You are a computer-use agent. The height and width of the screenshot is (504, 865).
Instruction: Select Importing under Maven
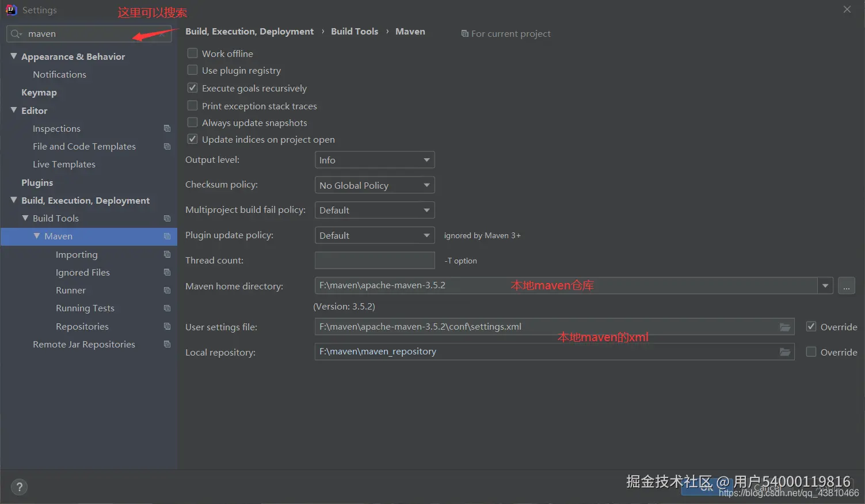tap(77, 254)
